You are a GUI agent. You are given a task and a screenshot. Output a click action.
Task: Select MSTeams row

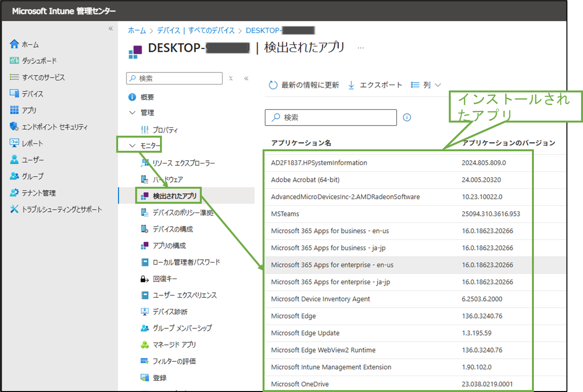point(415,214)
